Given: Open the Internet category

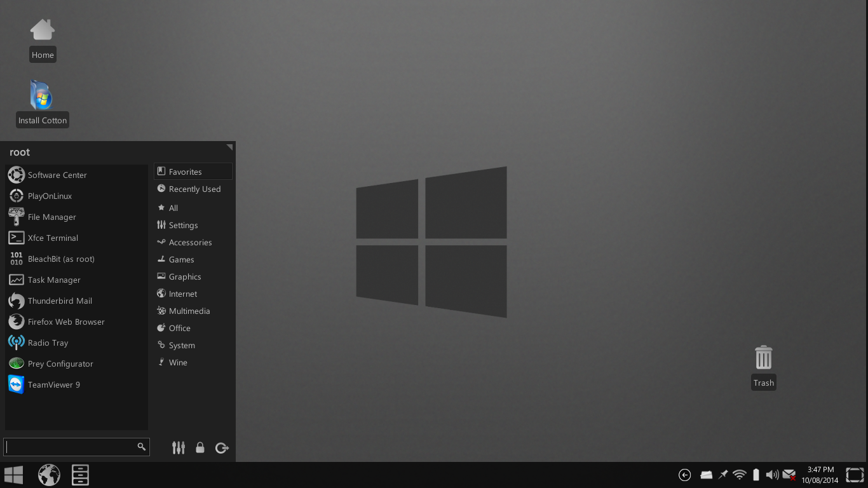Looking at the screenshot, I should coord(193,294).
